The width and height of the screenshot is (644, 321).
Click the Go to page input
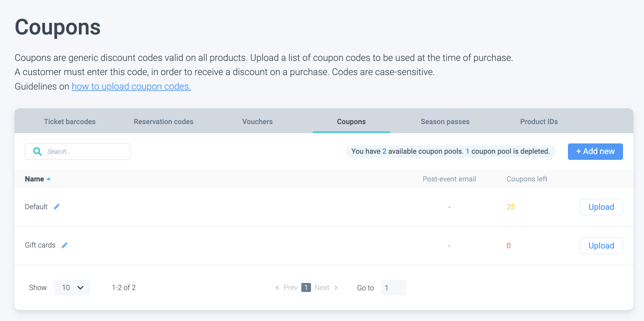click(x=393, y=287)
